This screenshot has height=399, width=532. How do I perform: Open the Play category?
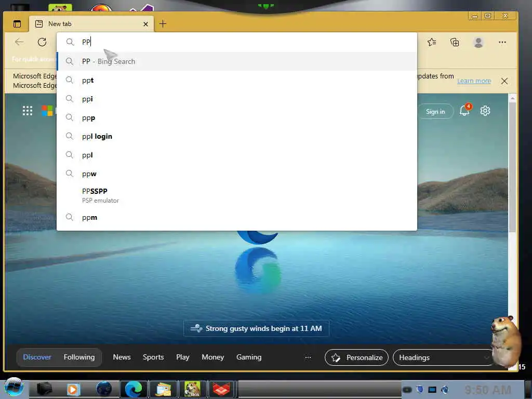pyautogui.click(x=182, y=357)
